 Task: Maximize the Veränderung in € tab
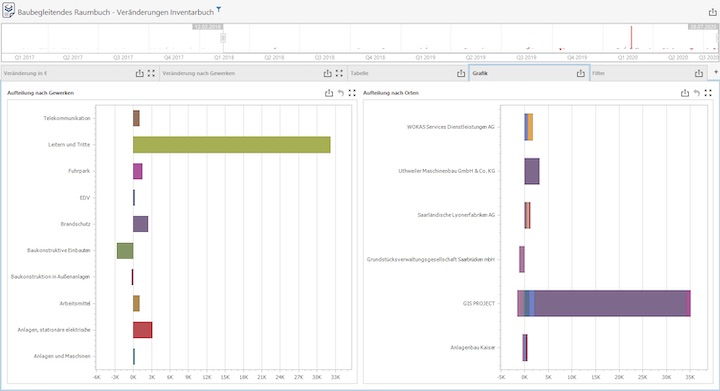(x=151, y=73)
